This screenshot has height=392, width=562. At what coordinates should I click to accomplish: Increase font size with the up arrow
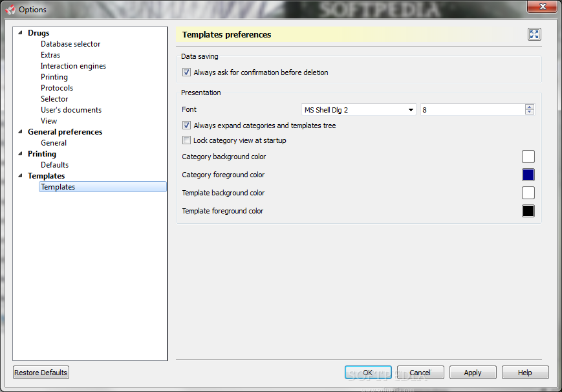tap(530, 107)
